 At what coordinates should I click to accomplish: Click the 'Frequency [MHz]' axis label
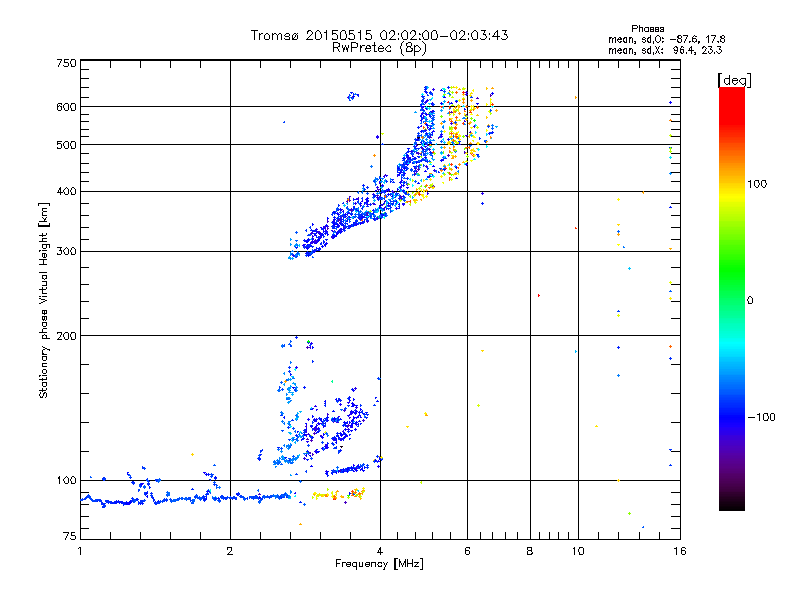click(379, 564)
